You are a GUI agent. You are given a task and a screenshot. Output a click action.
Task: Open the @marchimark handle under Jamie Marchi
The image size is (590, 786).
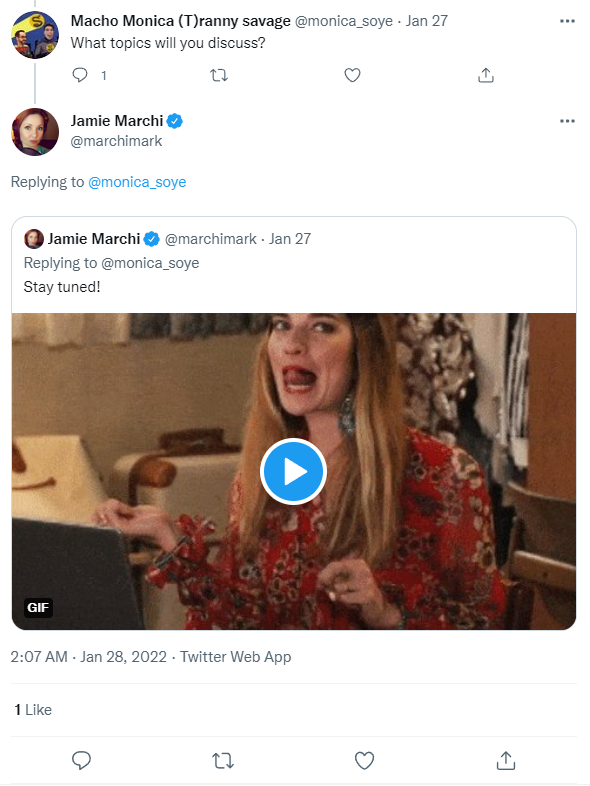coord(116,141)
